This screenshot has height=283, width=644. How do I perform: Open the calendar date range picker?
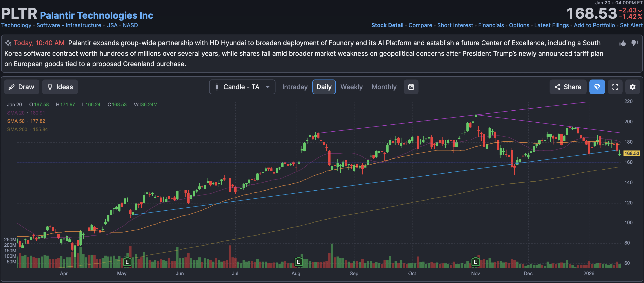(x=411, y=87)
